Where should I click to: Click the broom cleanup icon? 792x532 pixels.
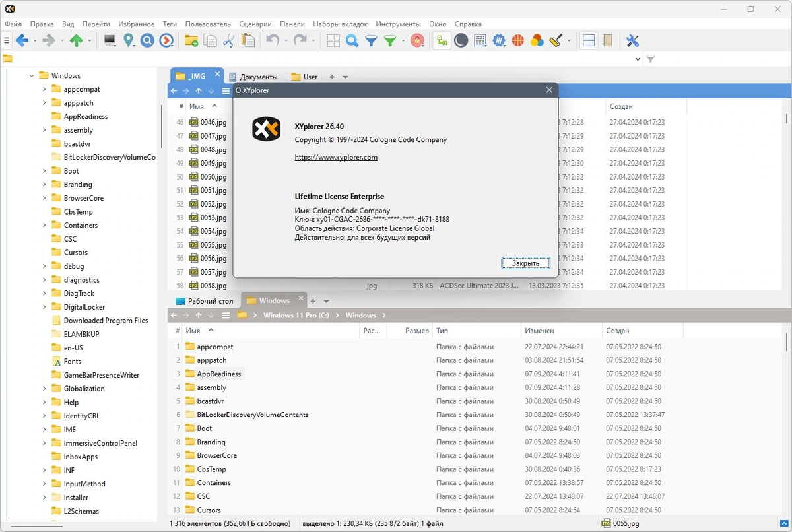pos(555,41)
